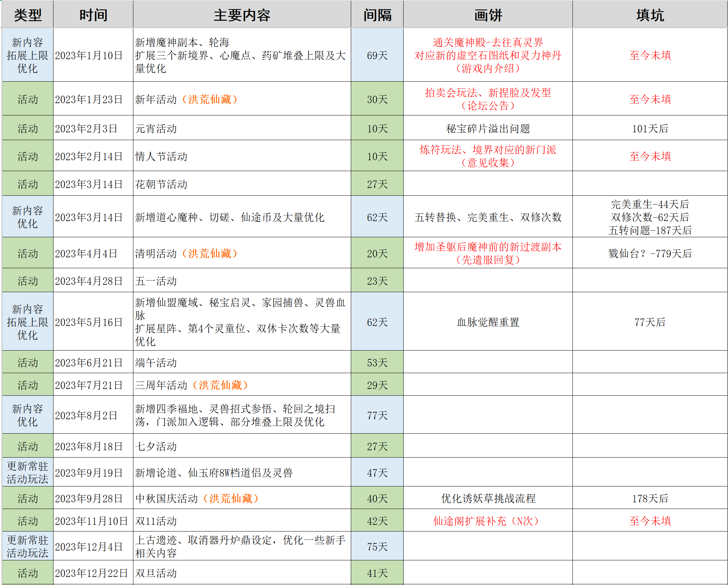Select the date cell 2023年1月10日
Screen dimensions: 728x585
[x=93, y=55]
